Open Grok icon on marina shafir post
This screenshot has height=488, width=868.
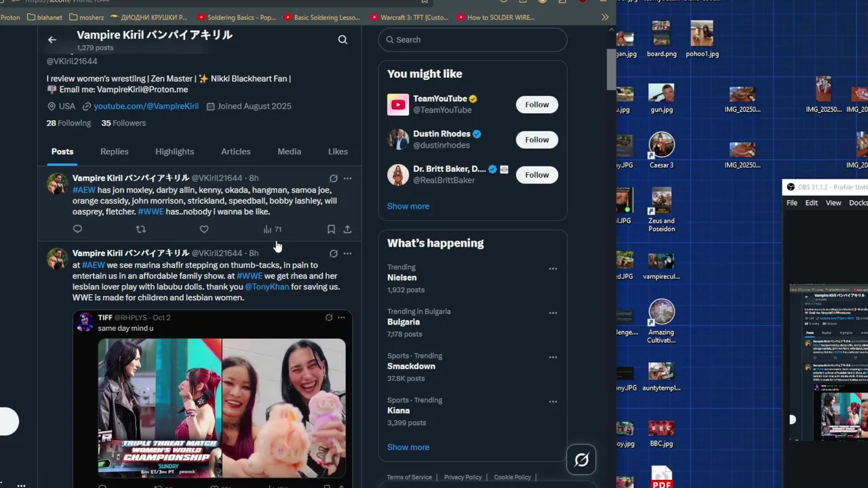pos(333,253)
